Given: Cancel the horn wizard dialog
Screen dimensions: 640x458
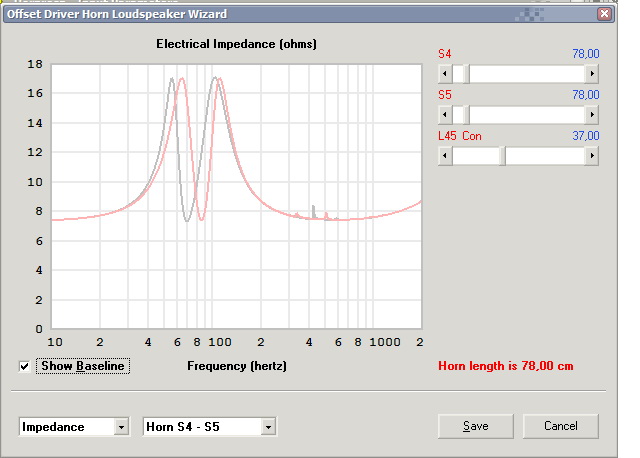Looking at the screenshot, I should pos(560,426).
